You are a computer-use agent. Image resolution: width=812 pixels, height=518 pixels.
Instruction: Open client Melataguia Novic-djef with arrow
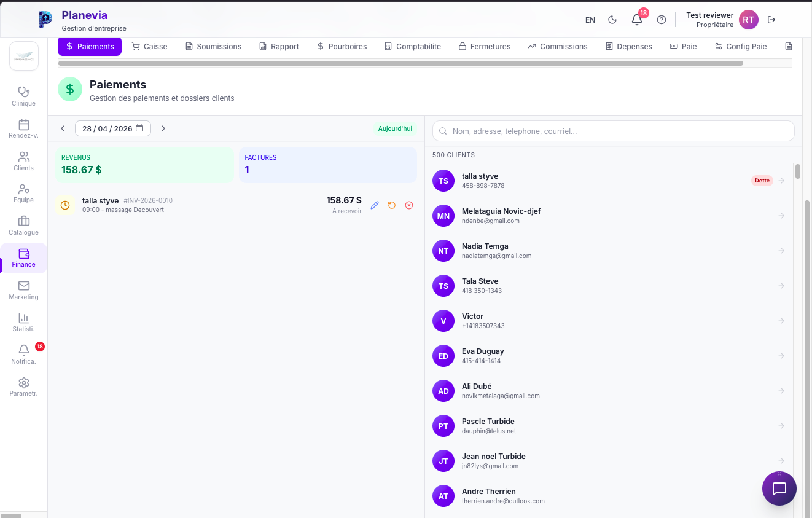tap(781, 216)
